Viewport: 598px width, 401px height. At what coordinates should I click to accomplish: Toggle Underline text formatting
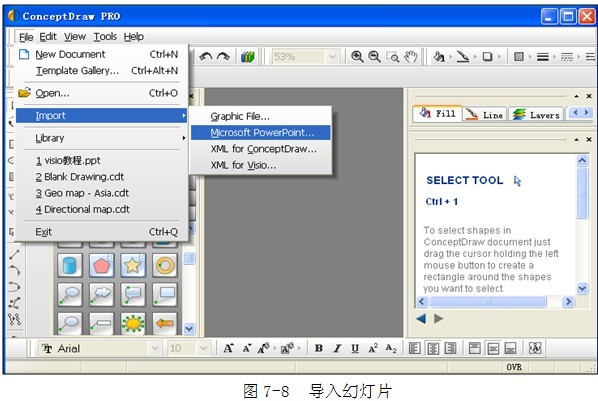355,348
